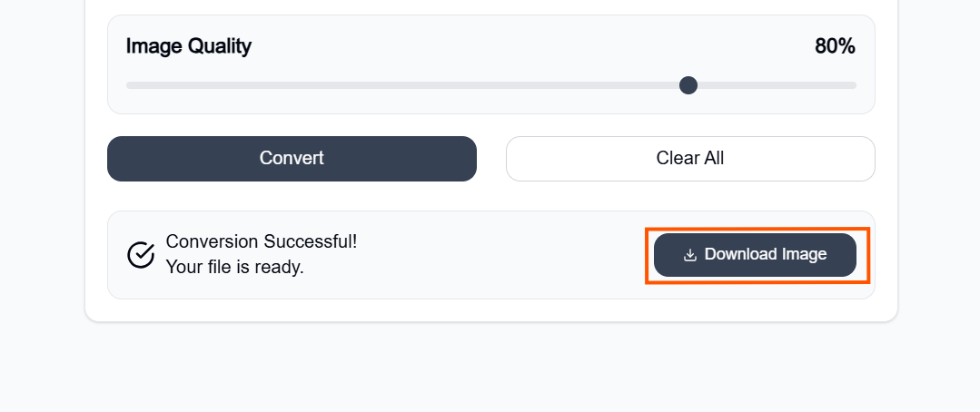Click the gap between Convert and Clear All
Screen dimensions: 980x412
point(491,159)
